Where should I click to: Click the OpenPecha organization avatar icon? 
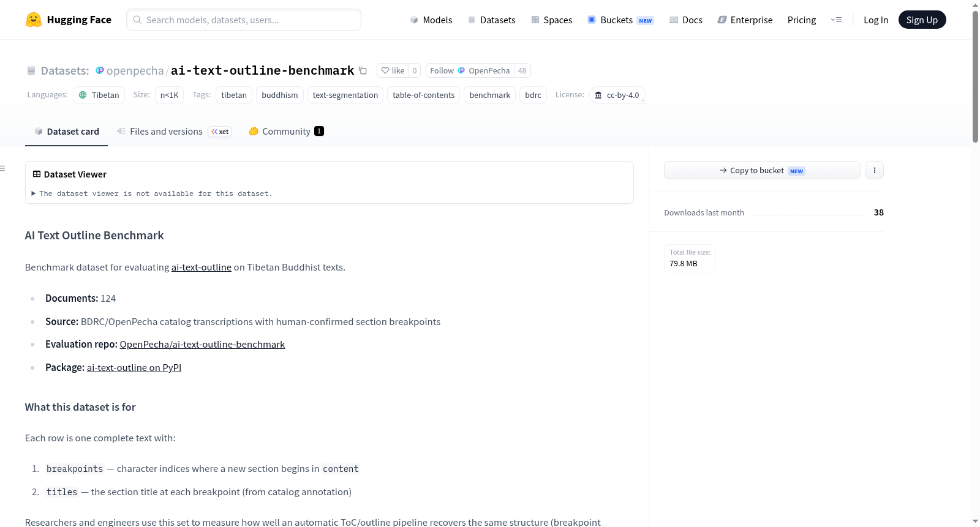pos(99,70)
